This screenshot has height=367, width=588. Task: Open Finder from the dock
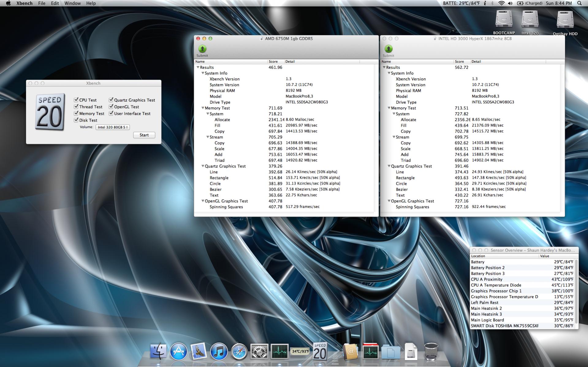pyautogui.click(x=158, y=351)
